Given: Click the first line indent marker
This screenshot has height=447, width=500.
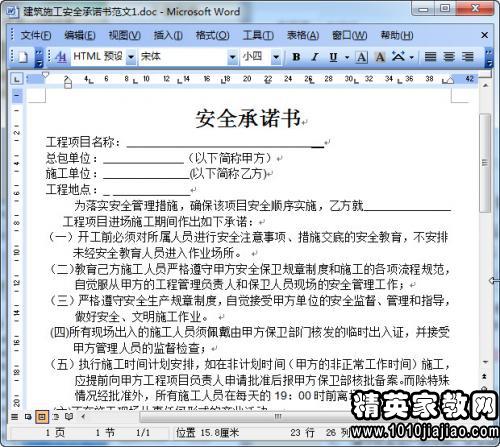Looking at the screenshot, I should 46,75.
